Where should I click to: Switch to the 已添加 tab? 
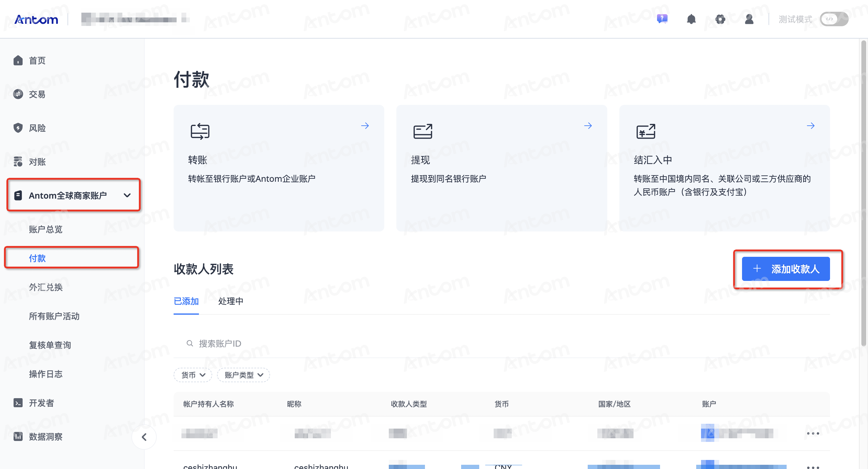[x=186, y=301]
